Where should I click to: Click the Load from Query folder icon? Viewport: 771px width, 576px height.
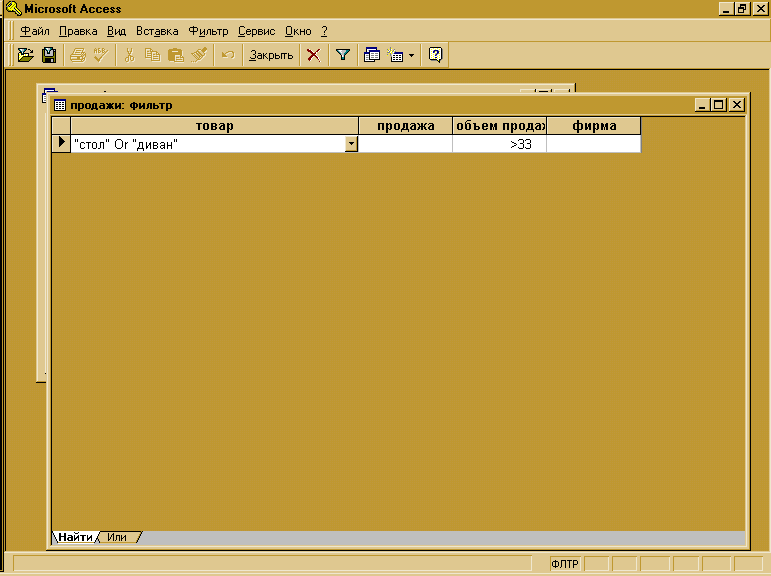(26, 55)
